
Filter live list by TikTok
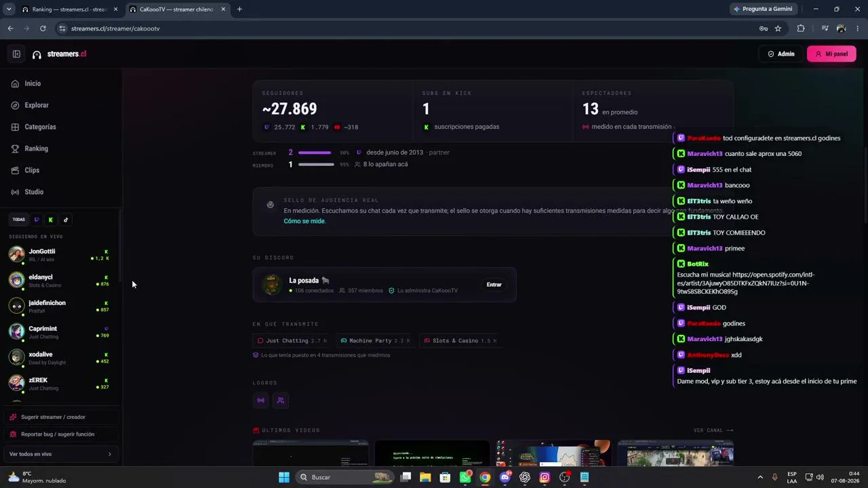point(66,220)
